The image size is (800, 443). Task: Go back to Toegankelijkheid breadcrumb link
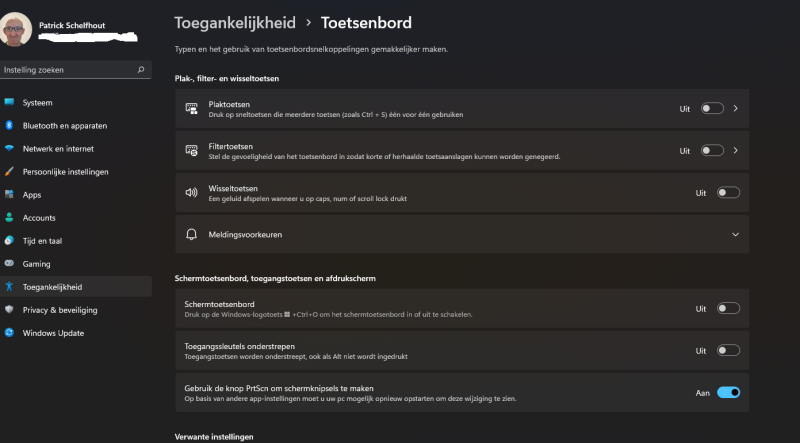point(235,23)
